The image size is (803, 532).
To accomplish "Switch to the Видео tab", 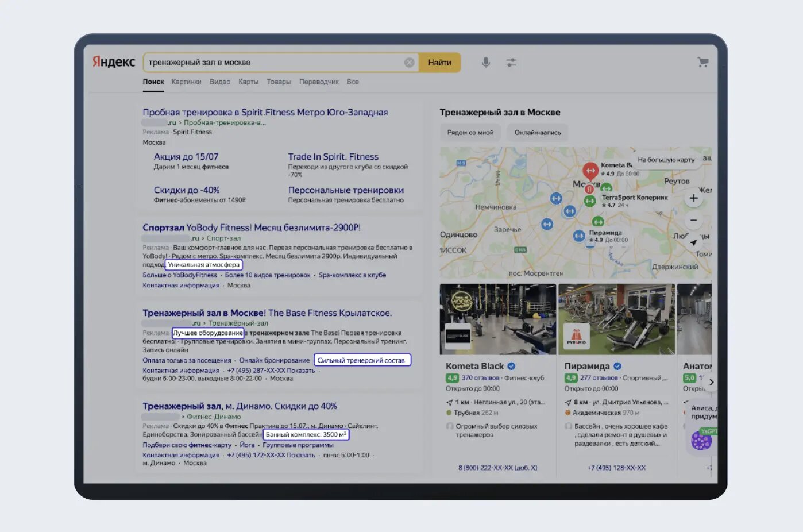I will point(220,82).
